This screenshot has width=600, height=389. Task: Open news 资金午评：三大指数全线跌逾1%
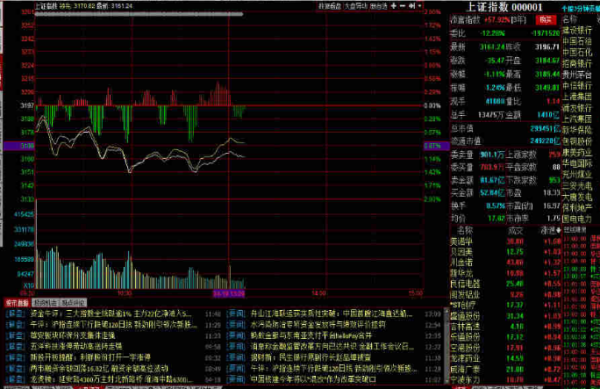[x=111, y=314]
